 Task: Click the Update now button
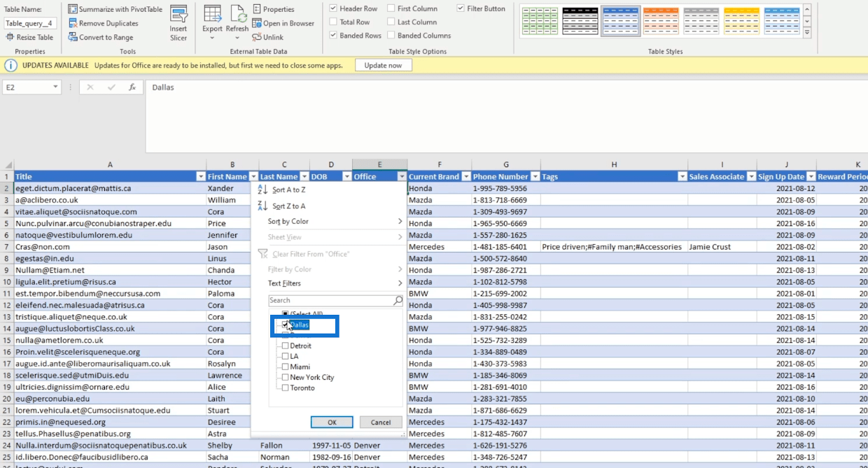383,65
